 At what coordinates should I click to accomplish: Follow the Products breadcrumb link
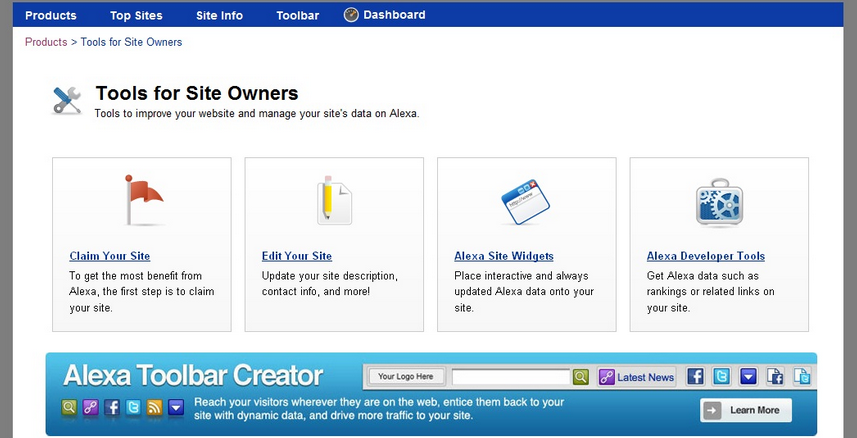click(x=46, y=42)
